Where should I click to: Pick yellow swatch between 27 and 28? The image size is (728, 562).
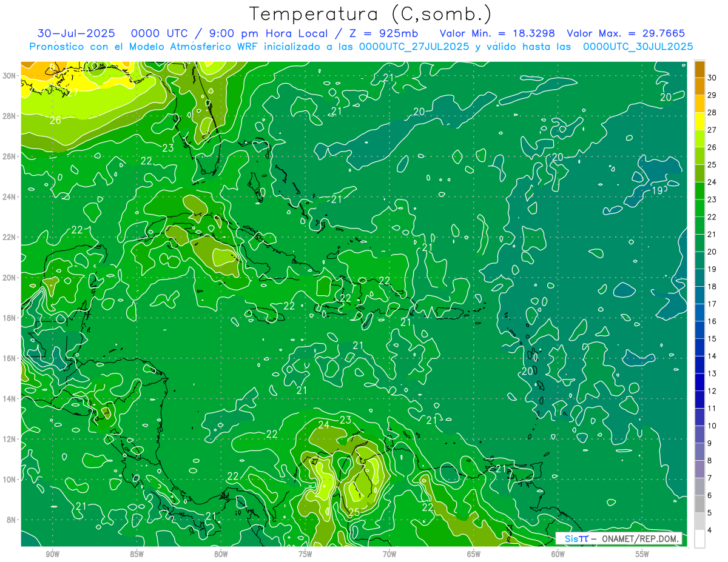point(699,121)
